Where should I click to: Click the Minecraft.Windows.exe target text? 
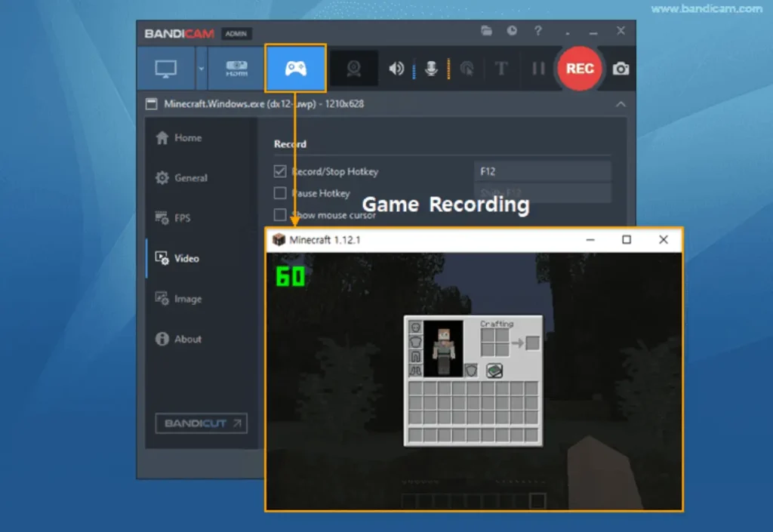click(263, 104)
